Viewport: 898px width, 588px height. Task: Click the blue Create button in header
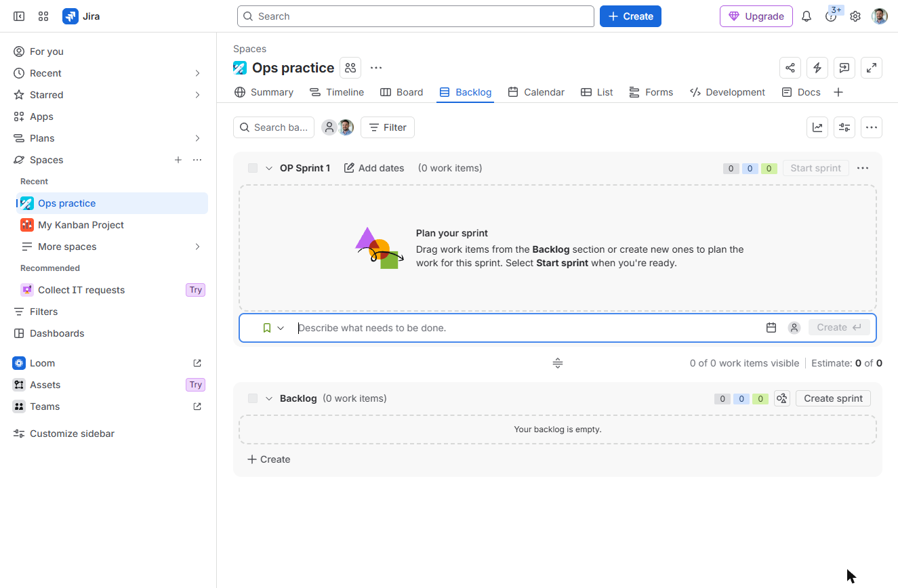(x=630, y=16)
